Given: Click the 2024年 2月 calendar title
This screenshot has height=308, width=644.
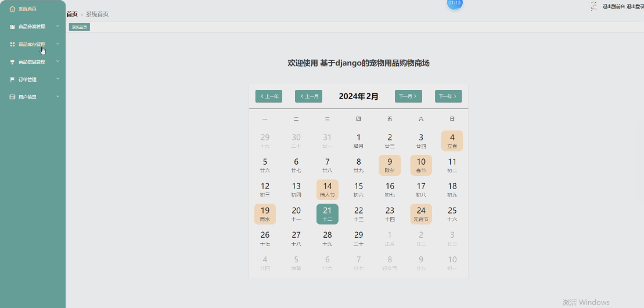Looking at the screenshot, I should (358, 96).
